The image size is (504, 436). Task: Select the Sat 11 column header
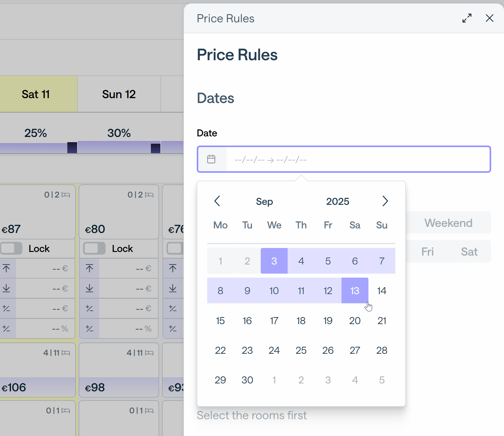[x=36, y=94]
